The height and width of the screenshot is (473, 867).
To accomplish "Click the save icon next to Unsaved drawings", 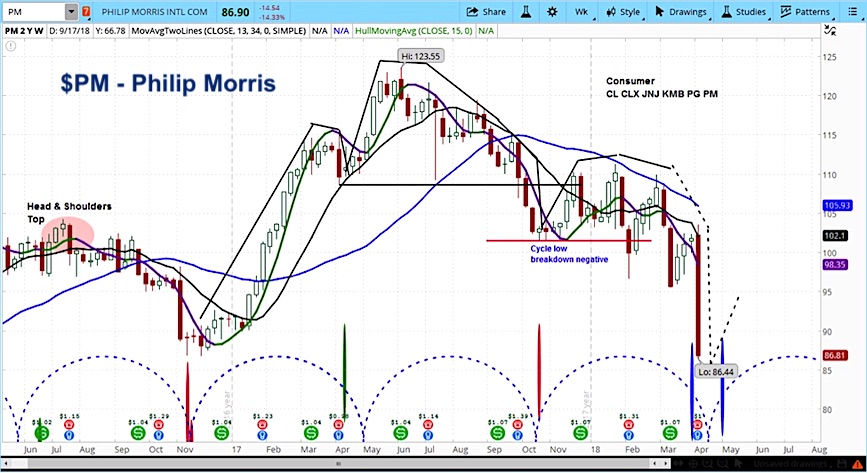I will (x=842, y=464).
